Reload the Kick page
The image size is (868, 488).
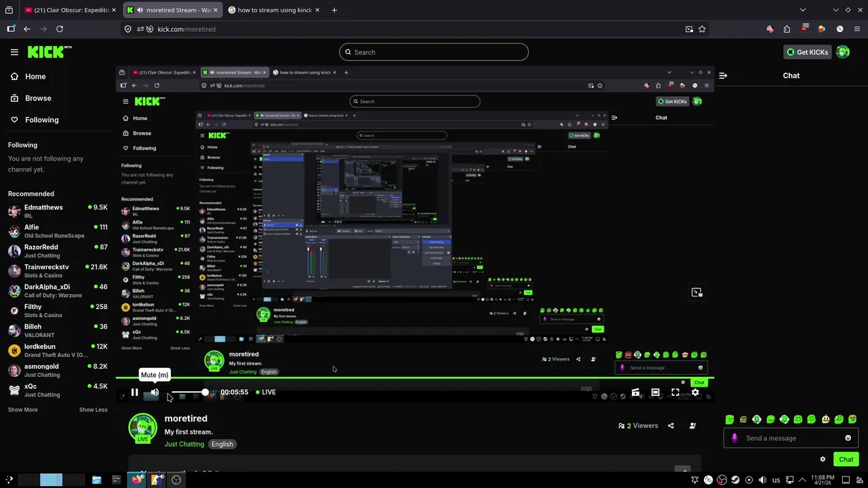[x=60, y=29]
